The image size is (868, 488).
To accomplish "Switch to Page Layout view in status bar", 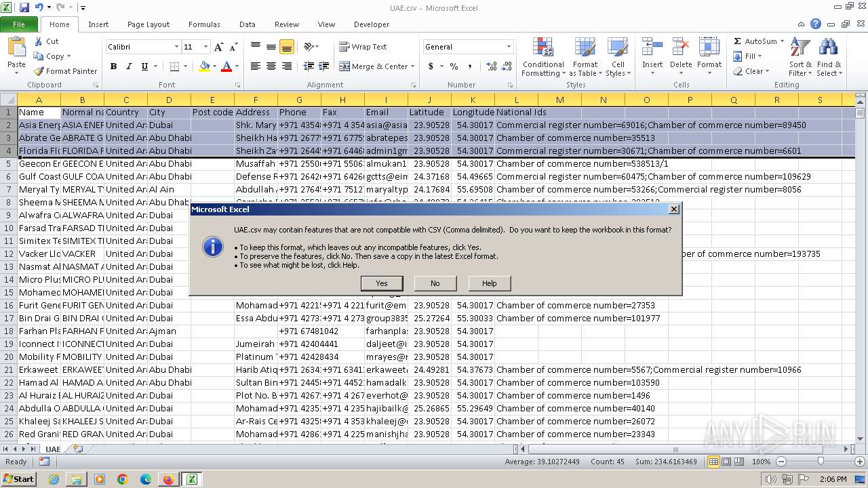I will (x=726, y=462).
